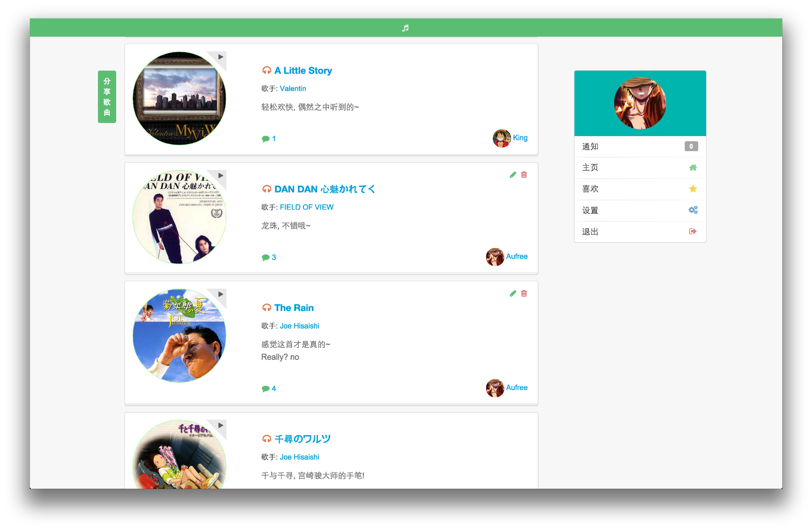Play the DAN DAN song via corner arrow

coord(221,176)
